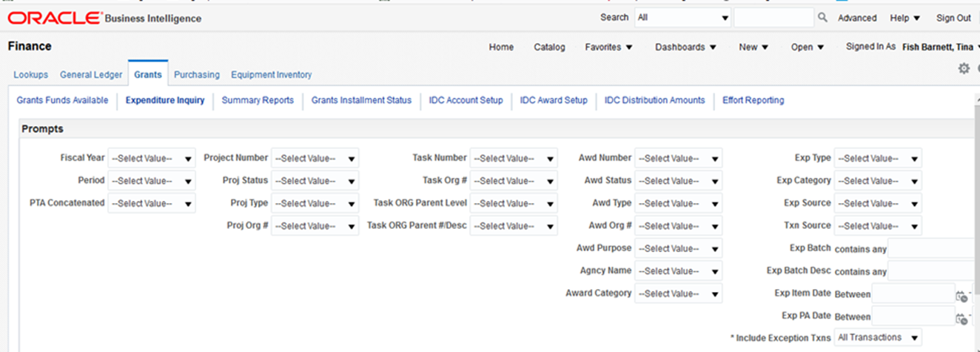This screenshot has height=352, width=980.
Task: Open the Project Number select list
Action: point(315,159)
